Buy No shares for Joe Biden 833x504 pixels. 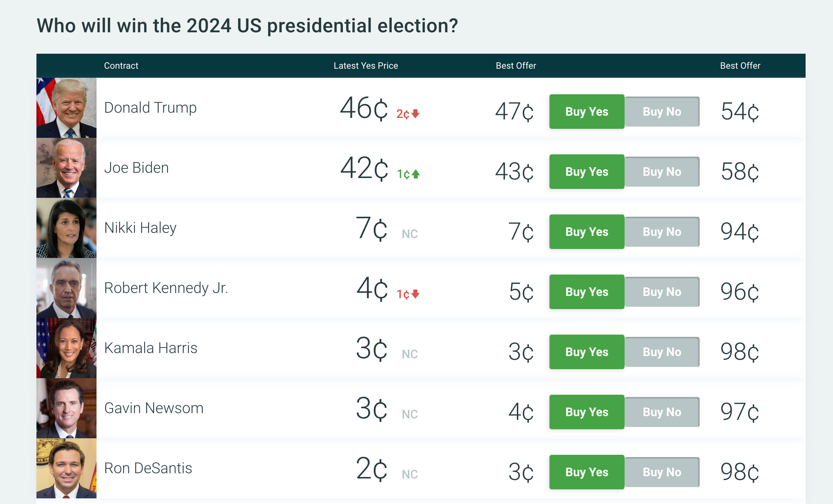point(662,172)
